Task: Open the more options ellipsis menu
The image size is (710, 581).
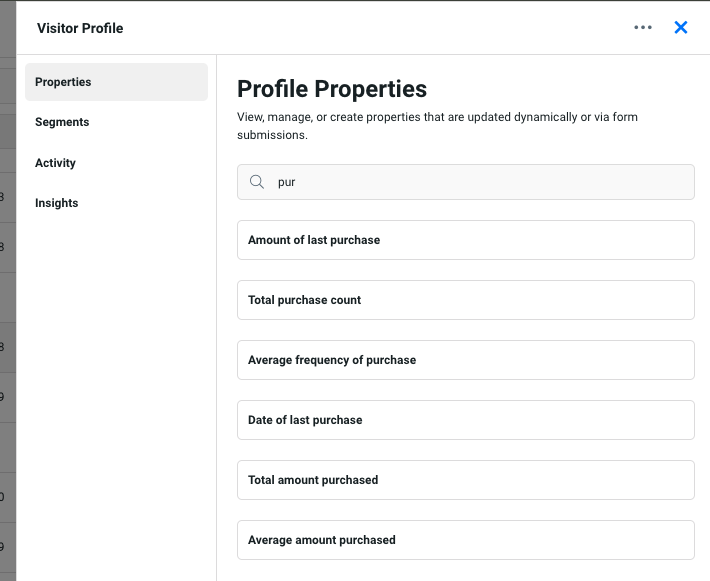Action: (643, 28)
